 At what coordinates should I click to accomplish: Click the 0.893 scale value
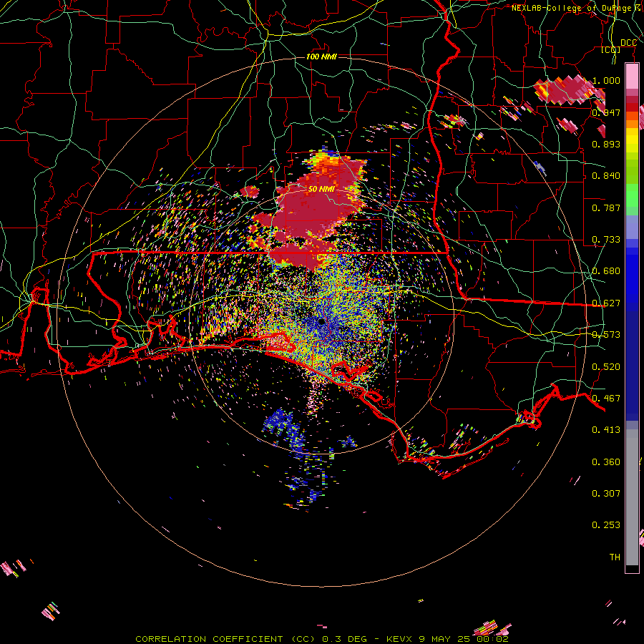[606, 144]
